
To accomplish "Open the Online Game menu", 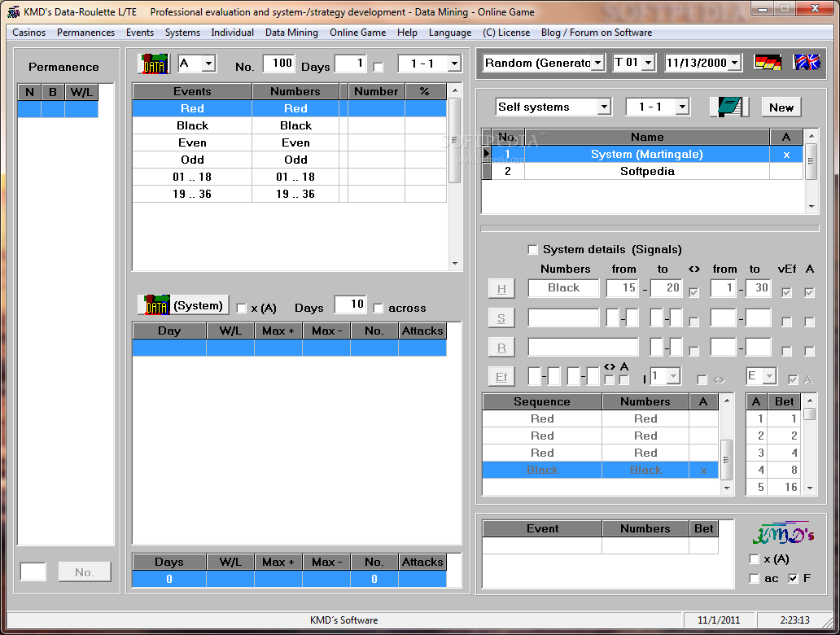I will coord(358,33).
